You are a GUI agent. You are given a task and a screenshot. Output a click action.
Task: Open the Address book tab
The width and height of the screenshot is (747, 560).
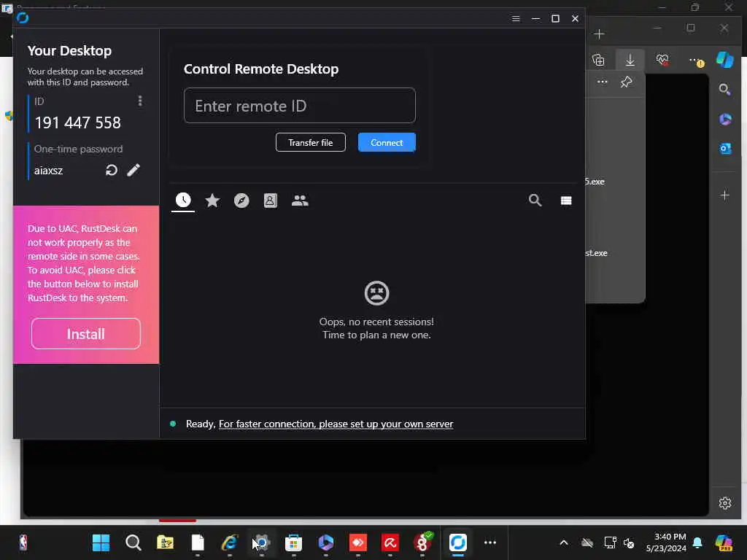[270, 201]
